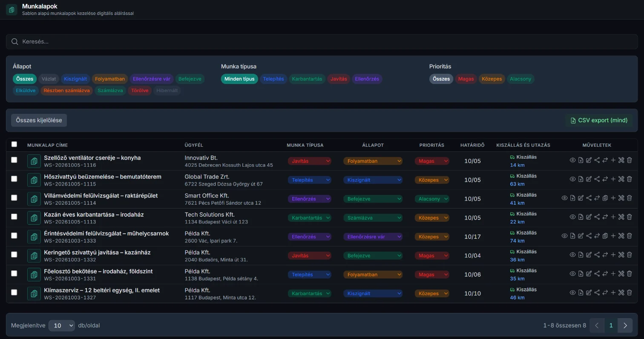Click the Munkalapok page icon in header
The height and width of the screenshot is (339, 644).
tap(11, 10)
